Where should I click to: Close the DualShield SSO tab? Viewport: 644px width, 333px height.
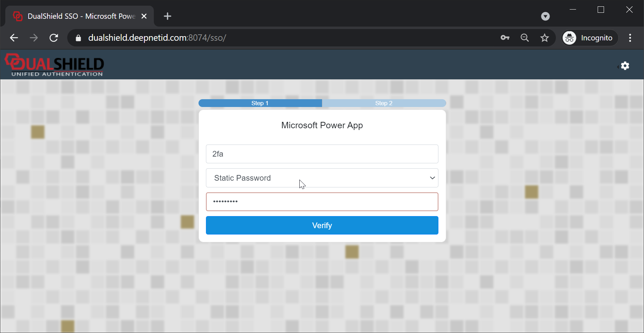tap(144, 16)
